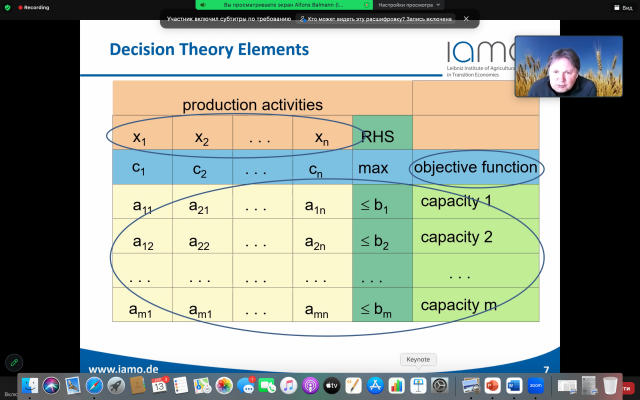Click the 'www.iamo.de' footer text

(123, 369)
